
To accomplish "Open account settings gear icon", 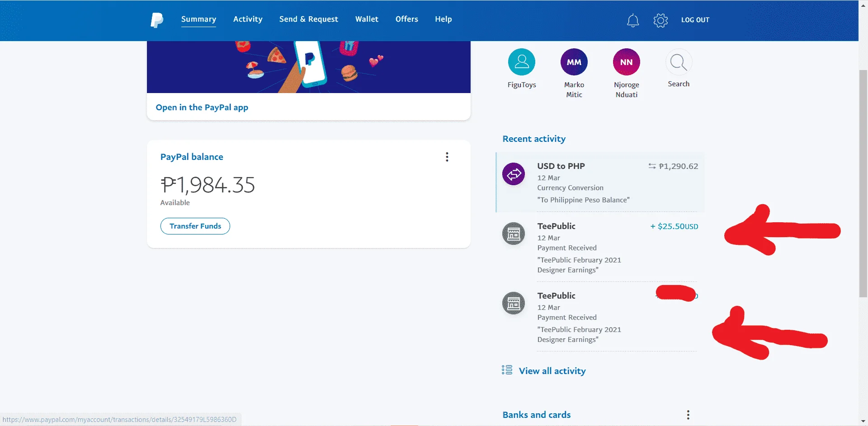I will [x=660, y=20].
